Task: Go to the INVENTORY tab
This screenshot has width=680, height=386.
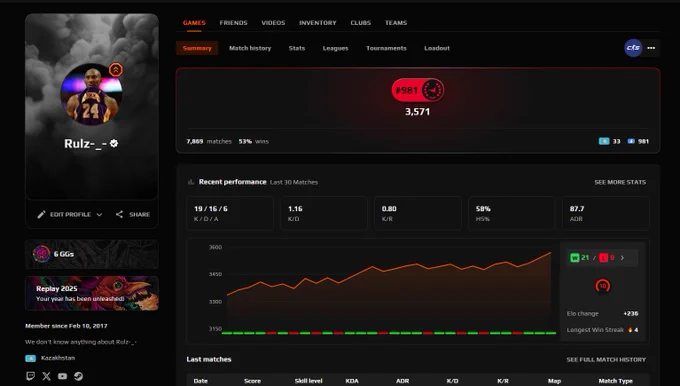Action: pos(317,23)
